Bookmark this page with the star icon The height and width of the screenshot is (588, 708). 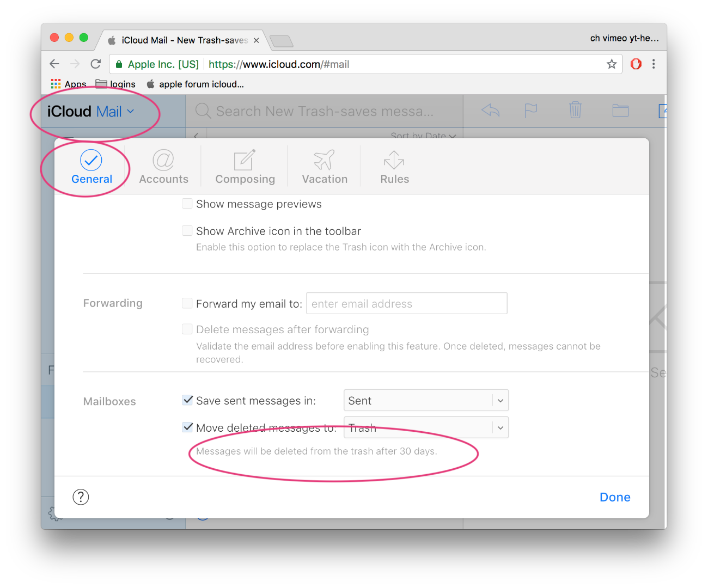point(612,64)
